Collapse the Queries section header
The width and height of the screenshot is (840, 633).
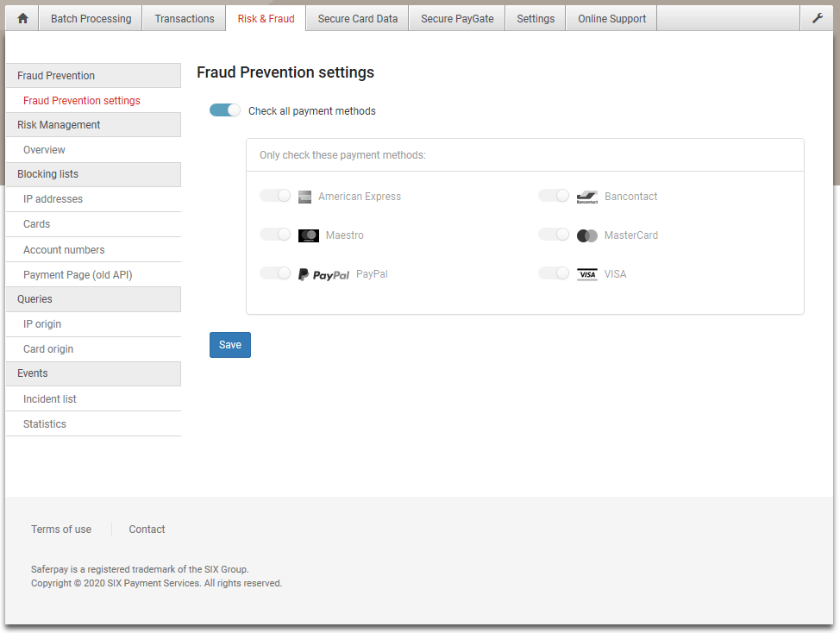point(94,299)
